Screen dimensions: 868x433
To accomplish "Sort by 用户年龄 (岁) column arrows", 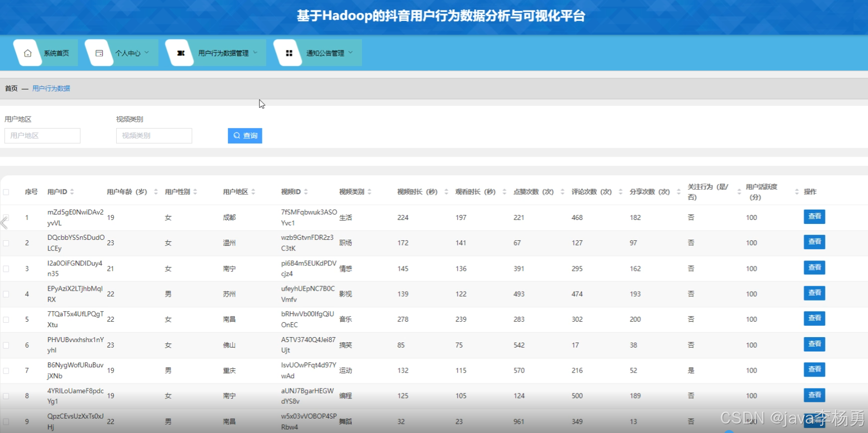I will (x=156, y=192).
